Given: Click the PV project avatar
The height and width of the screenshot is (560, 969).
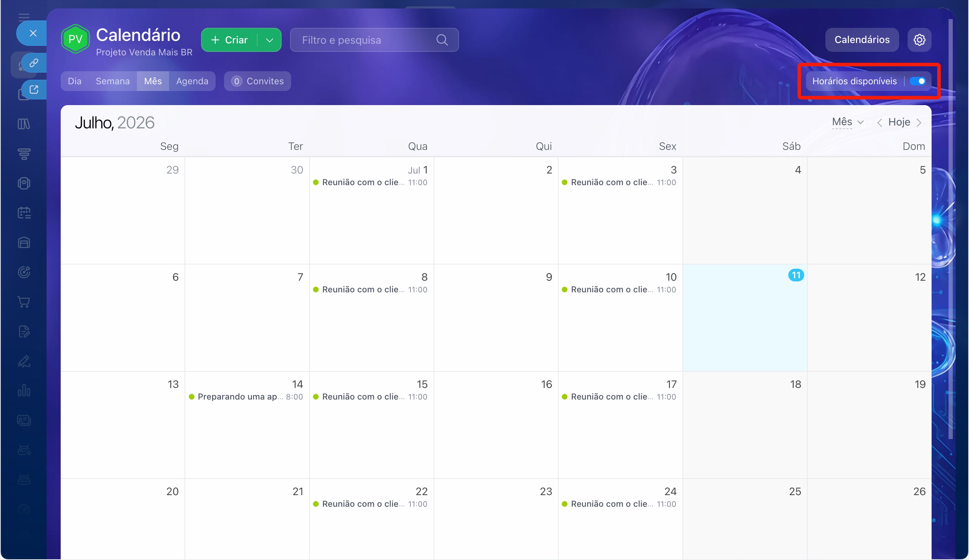Looking at the screenshot, I should click(x=76, y=39).
